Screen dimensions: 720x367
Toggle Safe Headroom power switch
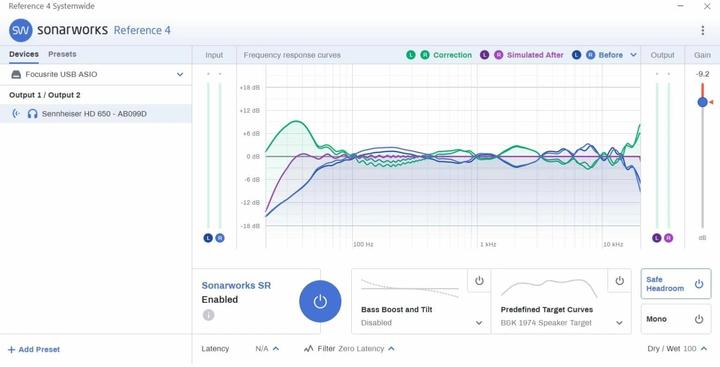click(699, 284)
